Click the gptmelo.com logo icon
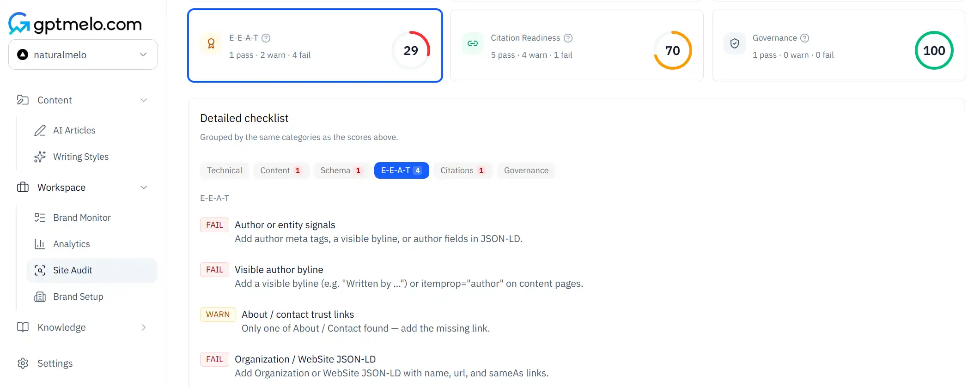Viewport: 980px width, 387px height. click(19, 23)
